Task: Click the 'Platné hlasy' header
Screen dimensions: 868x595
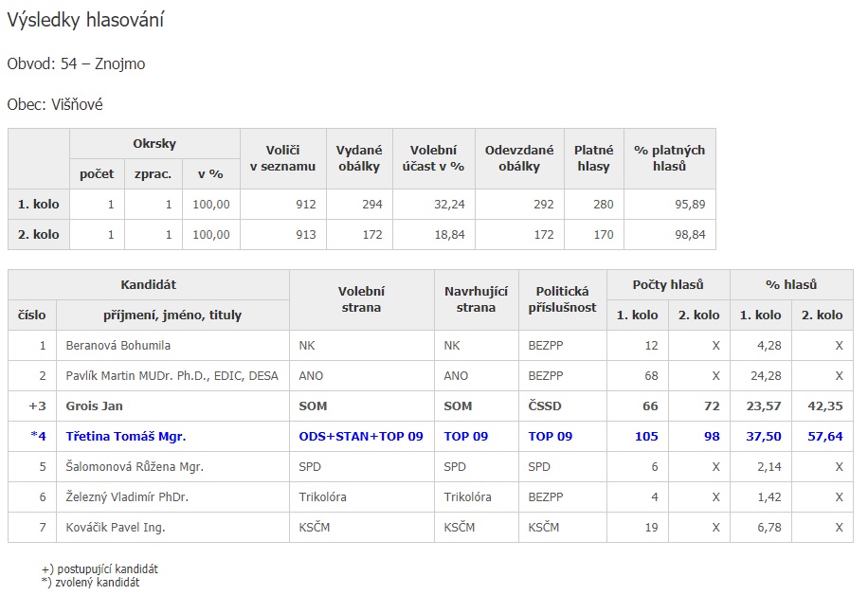Action: [593, 158]
